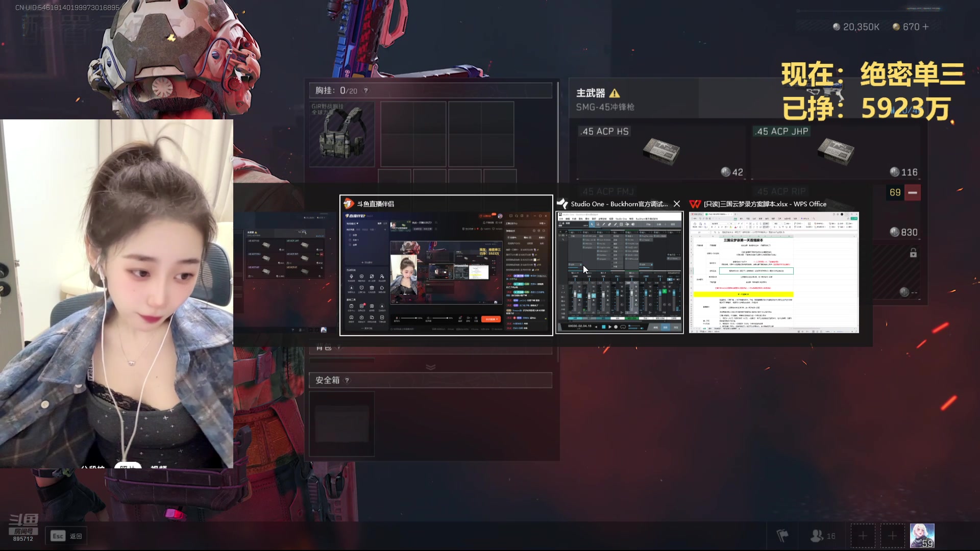
Task: Close the Studio One window preview
Action: coord(677,204)
